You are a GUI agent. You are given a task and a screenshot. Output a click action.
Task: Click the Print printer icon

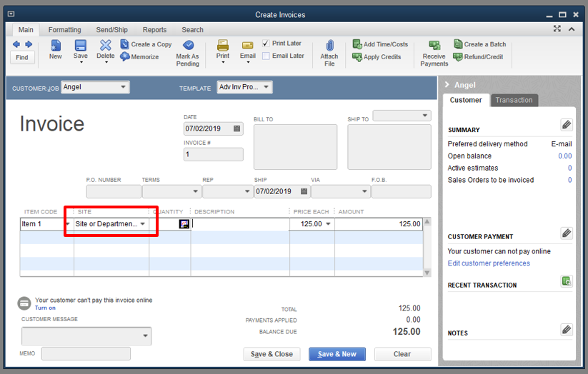click(223, 46)
